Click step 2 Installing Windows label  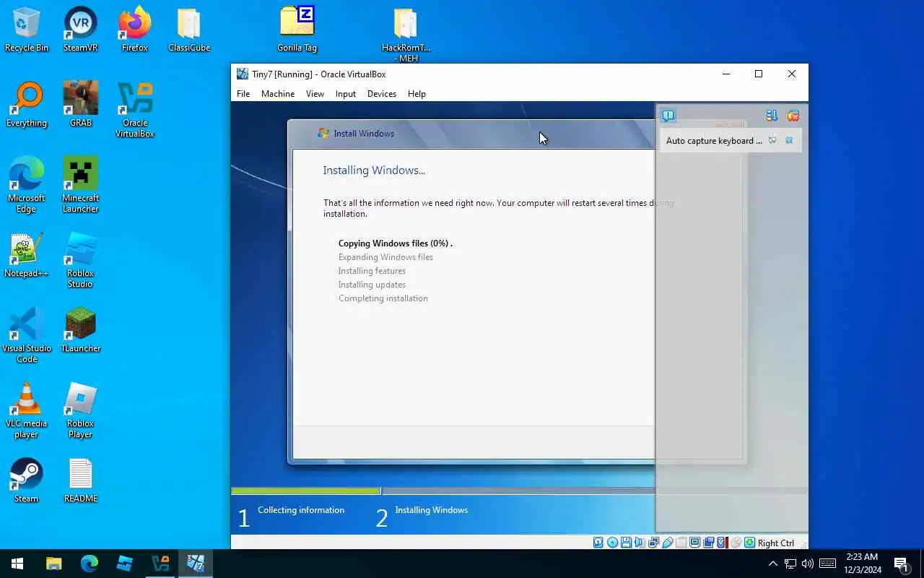[x=432, y=510]
